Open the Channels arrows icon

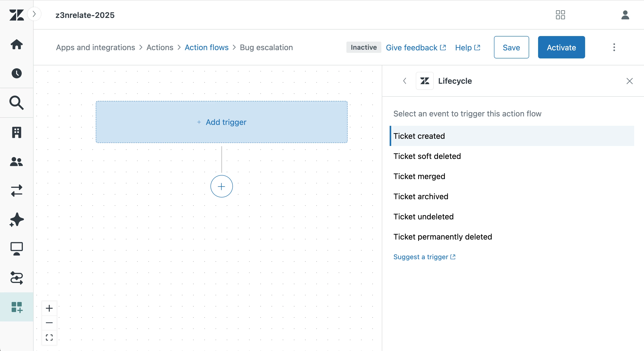click(x=17, y=191)
